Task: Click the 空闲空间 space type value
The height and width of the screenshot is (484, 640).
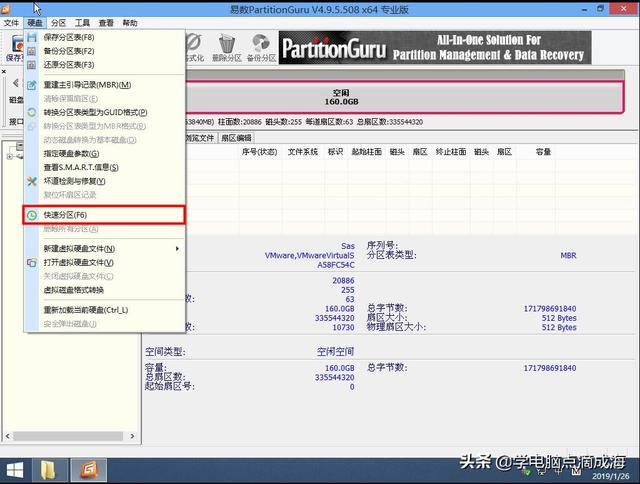Action: point(336,351)
